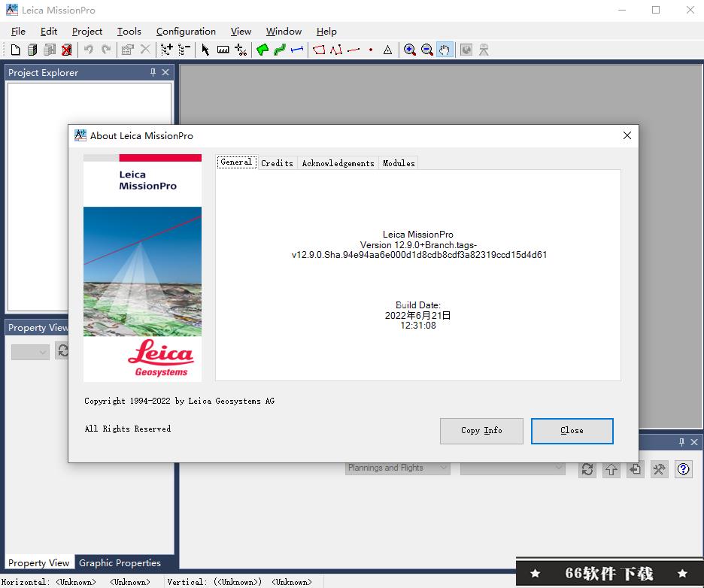Open the Tools menu
This screenshot has width=704, height=588.
click(x=129, y=32)
